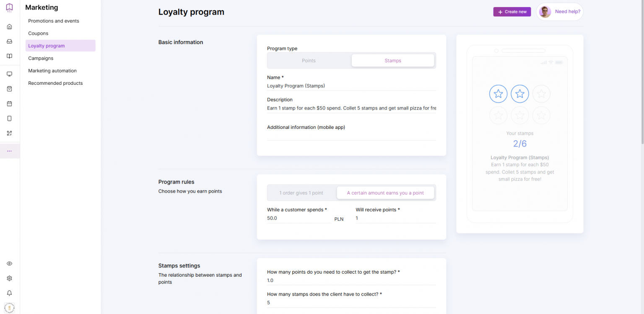Open the monitor screen icon in sidebar

point(9,74)
